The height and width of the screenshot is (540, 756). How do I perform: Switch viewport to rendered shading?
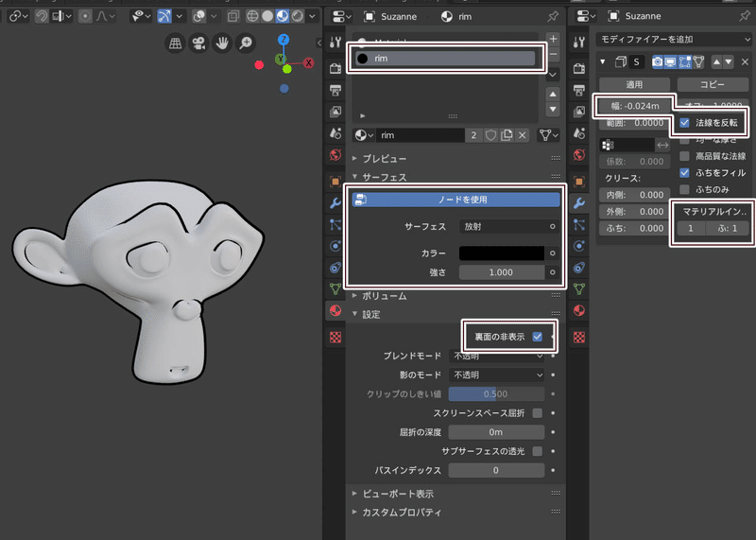(298, 16)
